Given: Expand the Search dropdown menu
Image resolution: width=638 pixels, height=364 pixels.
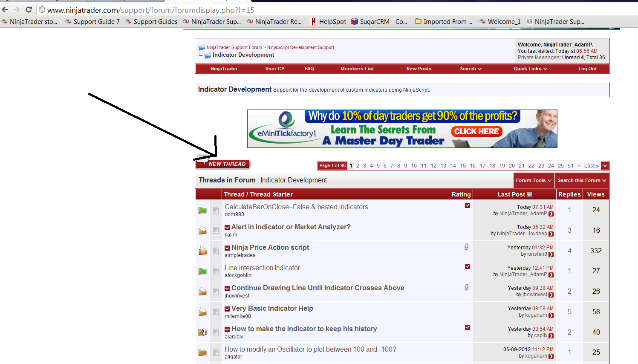Looking at the screenshot, I should [471, 69].
